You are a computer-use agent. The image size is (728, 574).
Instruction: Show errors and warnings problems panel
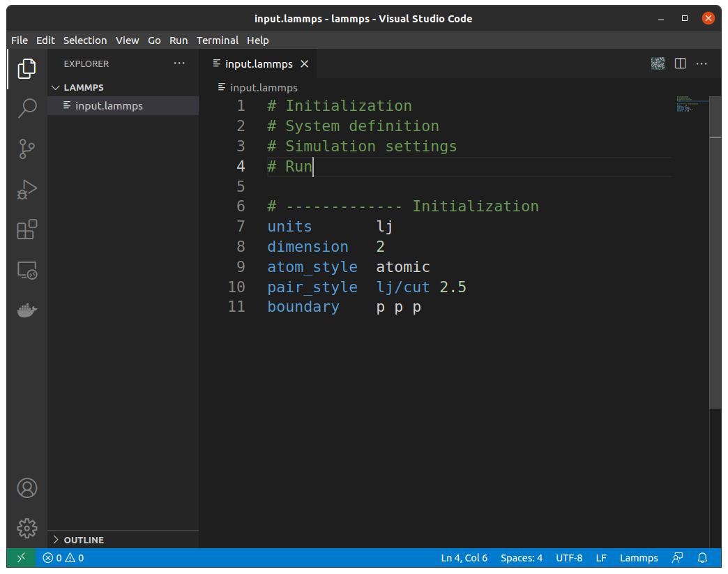pos(63,558)
